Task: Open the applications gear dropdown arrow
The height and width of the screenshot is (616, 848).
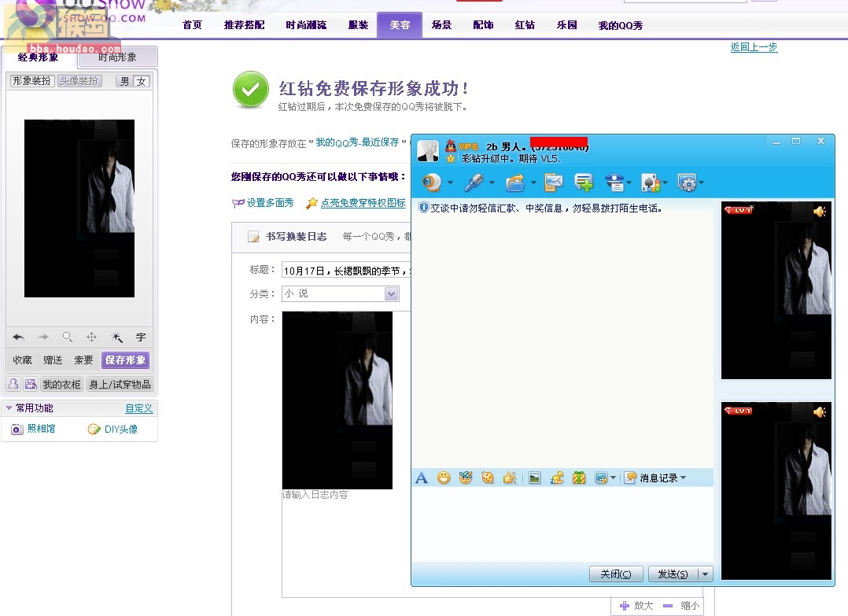Action: [701, 183]
